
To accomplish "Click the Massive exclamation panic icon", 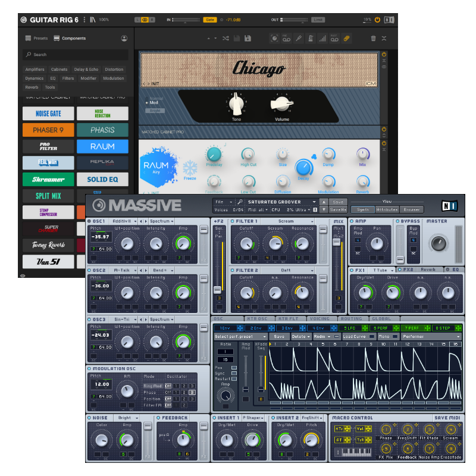I will (315, 210).
